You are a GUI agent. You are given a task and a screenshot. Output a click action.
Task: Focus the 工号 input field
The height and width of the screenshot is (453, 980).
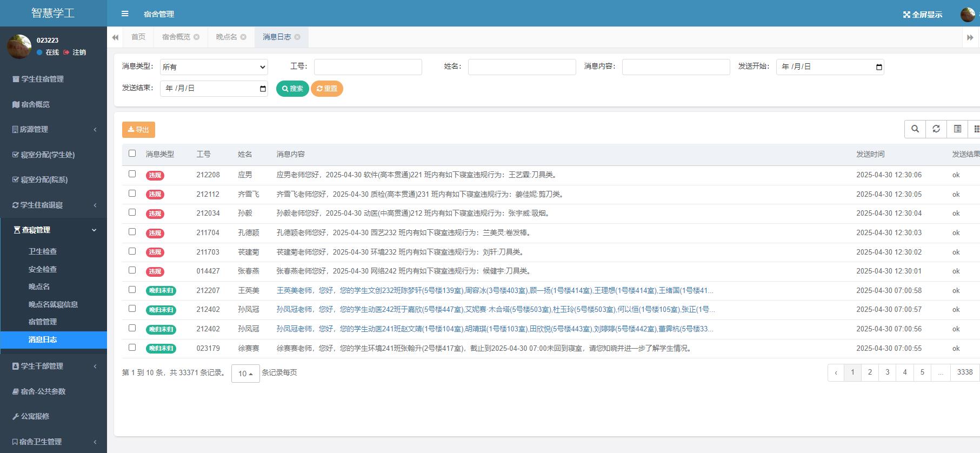pyautogui.click(x=368, y=67)
